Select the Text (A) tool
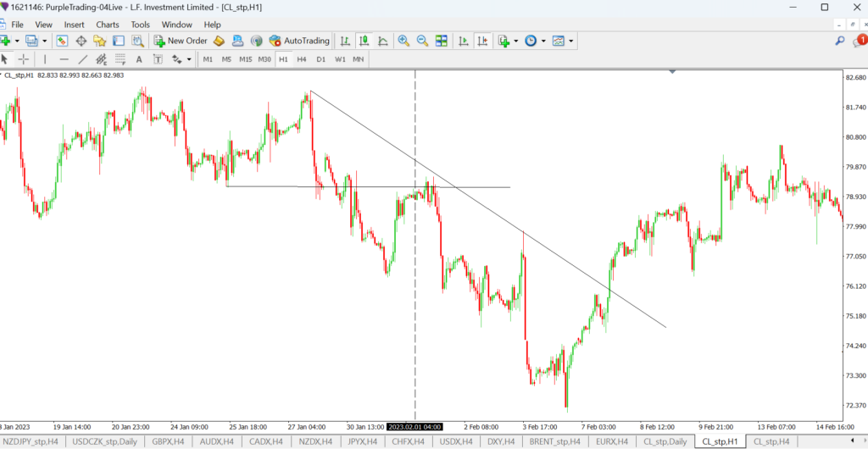The image size is (868, 449). (x=139, y=59)
